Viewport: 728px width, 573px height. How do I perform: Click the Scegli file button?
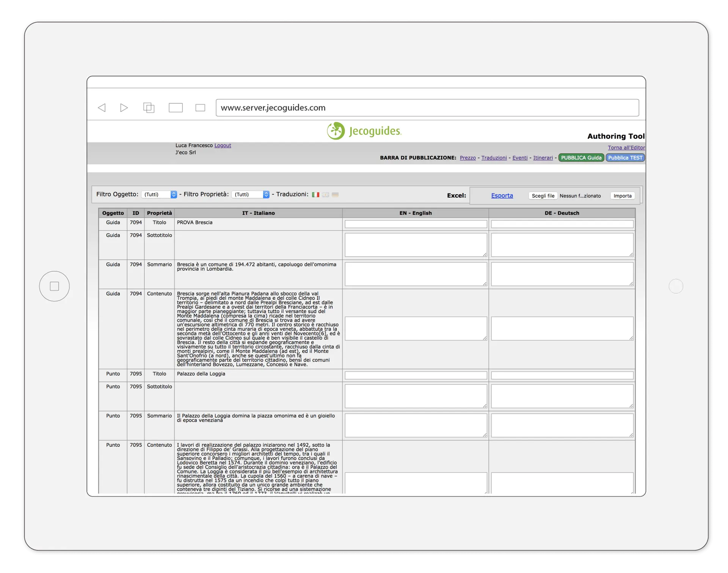(x=543, y=196)
